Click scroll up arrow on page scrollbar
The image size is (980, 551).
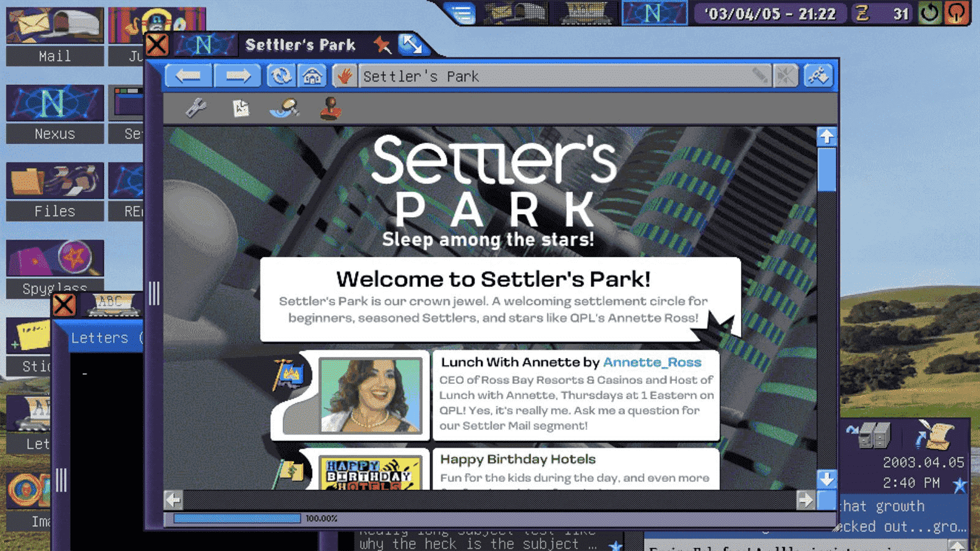pos(827,137)
